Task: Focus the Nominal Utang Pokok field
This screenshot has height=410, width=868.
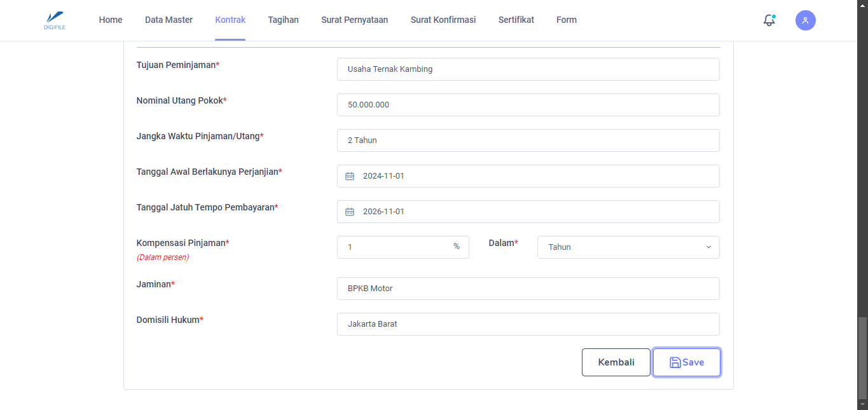Action: coord(528,105)
